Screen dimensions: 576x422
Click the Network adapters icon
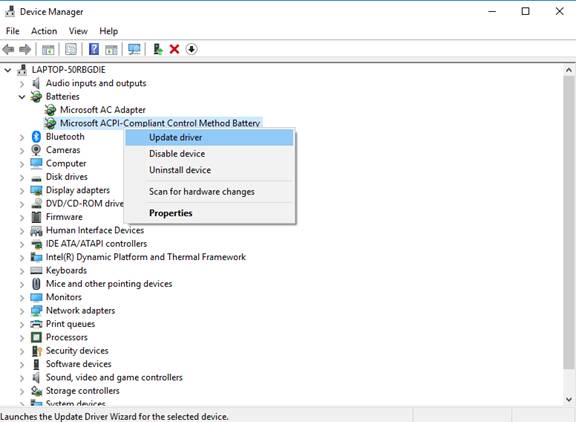pos(36,310)
